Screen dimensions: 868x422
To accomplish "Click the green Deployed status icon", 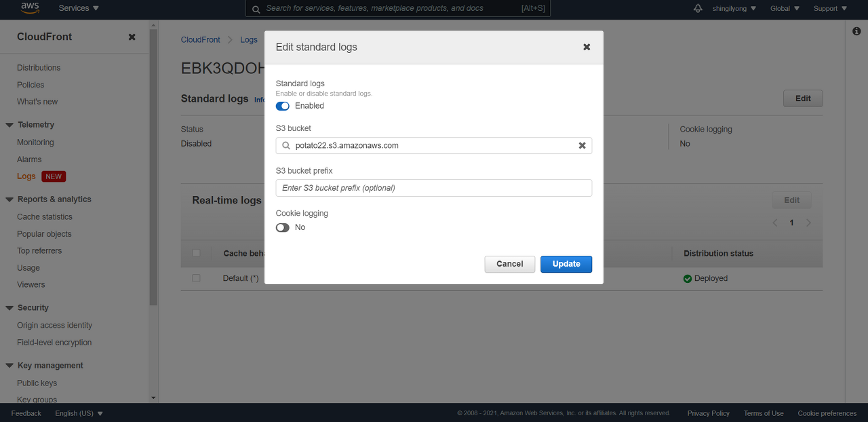I will [x=688, y=278].
